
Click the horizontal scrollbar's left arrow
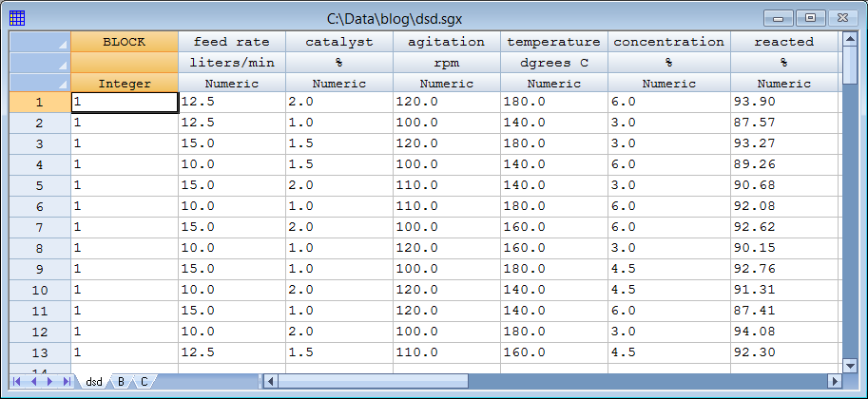coord(270,381)
